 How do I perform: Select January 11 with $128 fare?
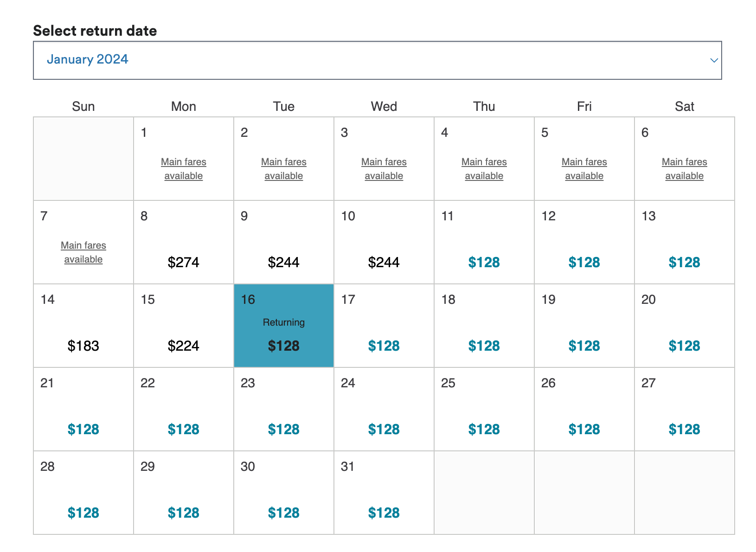[x=484, y=262]
